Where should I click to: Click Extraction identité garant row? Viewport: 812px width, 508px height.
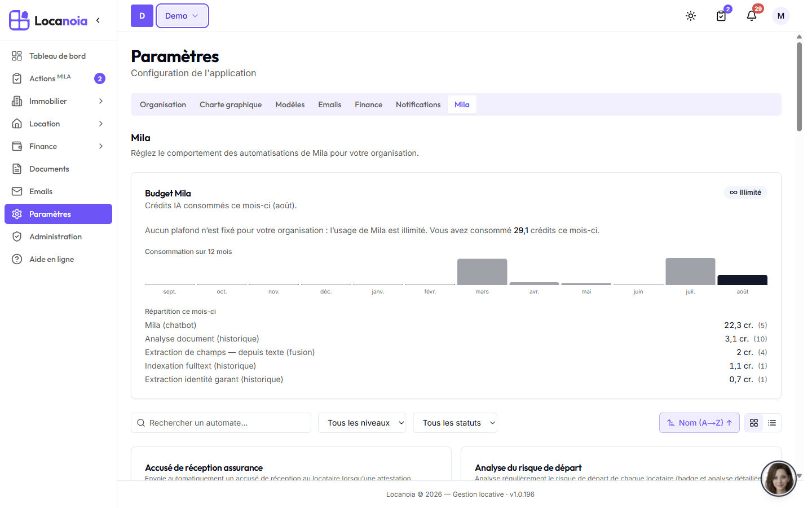(456, 379)
